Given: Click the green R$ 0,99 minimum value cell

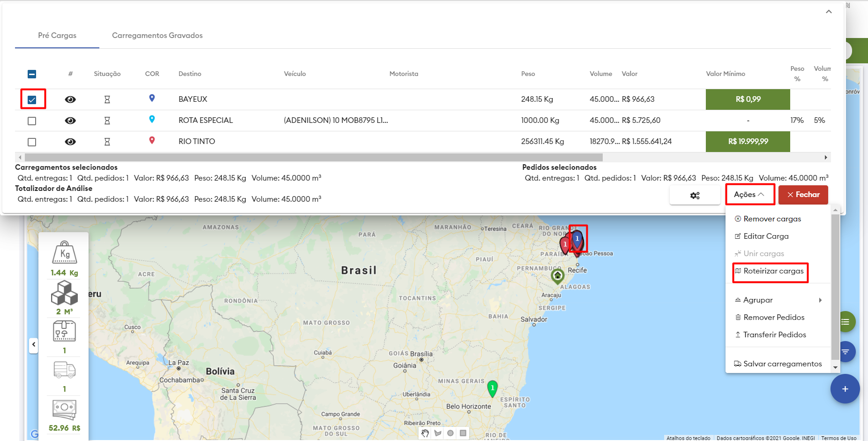Looking at the screenshot, I should [748, 99].
